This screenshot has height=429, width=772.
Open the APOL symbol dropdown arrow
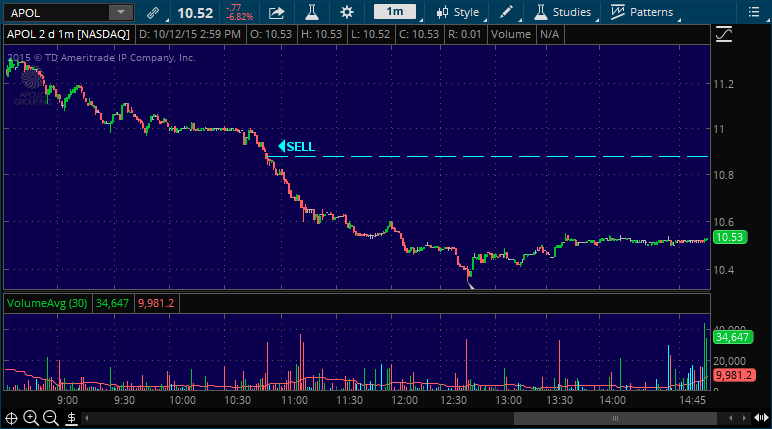point(121,12)
